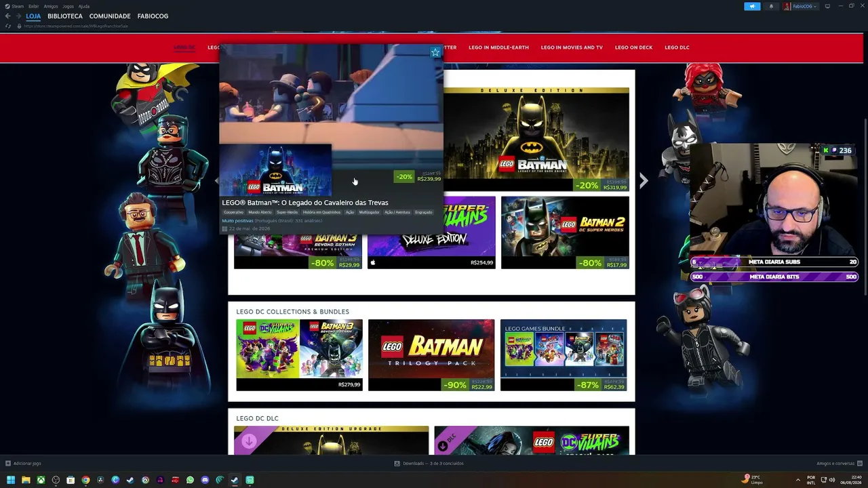
Task: Open the Deluxe Edition Upgrade DLC capsule
Action: [331, 440]
